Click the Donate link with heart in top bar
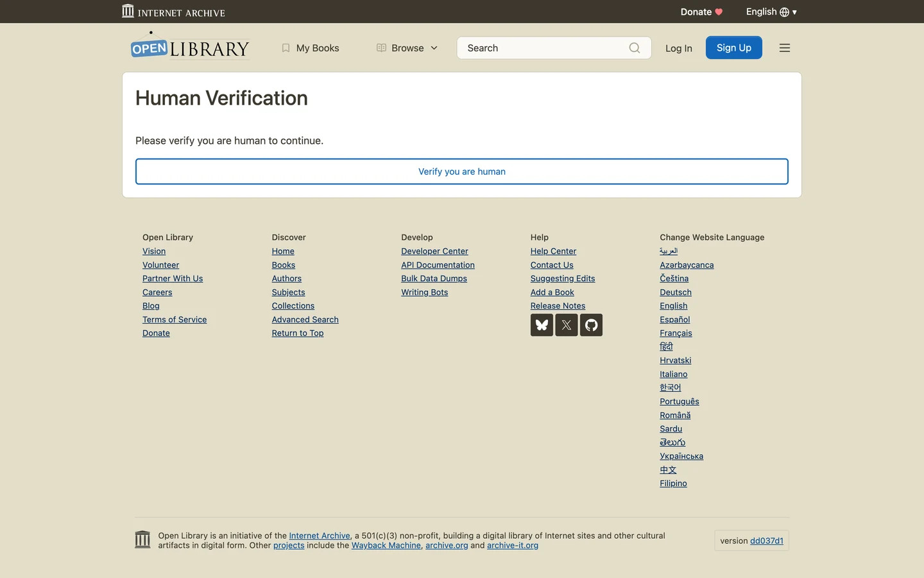 click(701, 12)
